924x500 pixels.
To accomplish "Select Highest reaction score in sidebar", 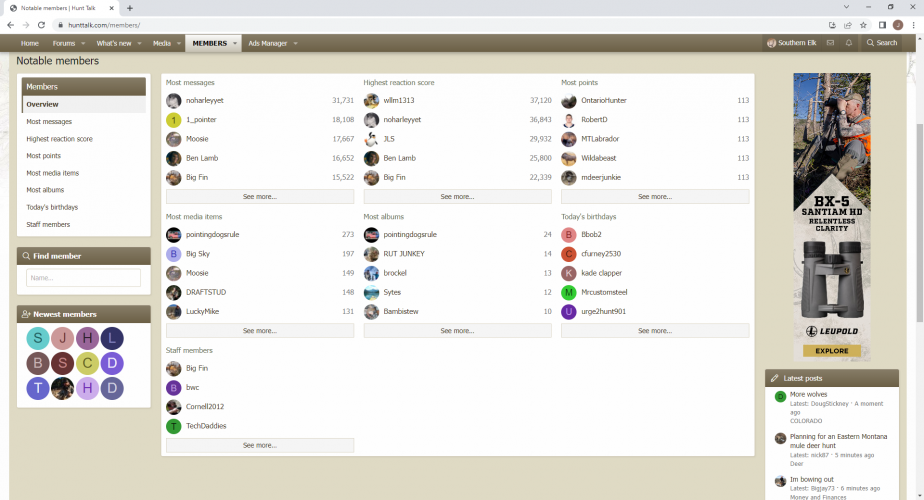I will click(x=60, y=139).
